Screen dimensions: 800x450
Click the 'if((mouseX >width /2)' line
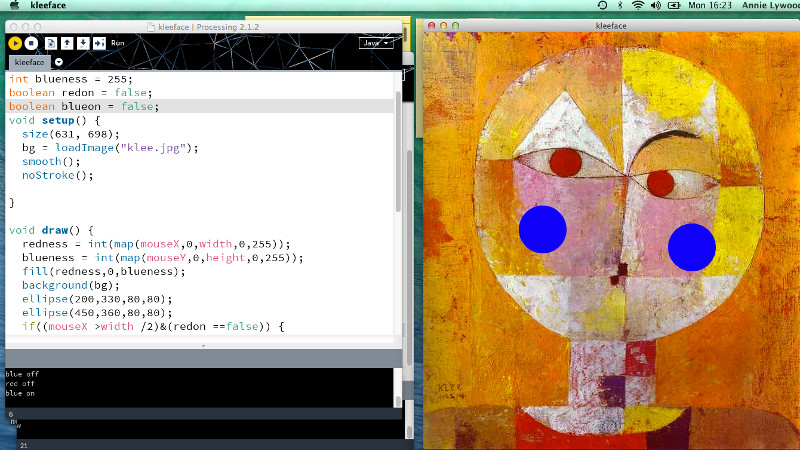[153, 327]
